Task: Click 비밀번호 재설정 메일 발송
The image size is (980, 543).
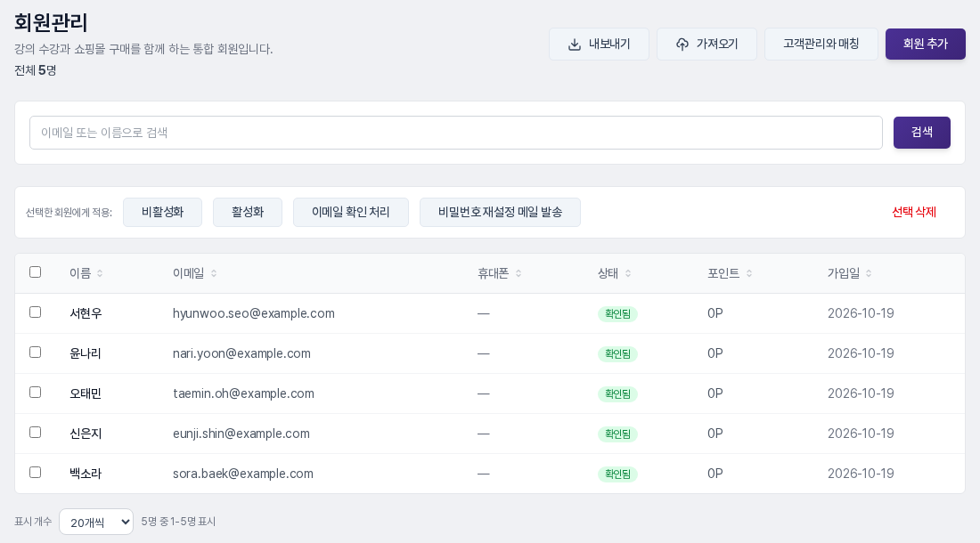Action: [x=500, y=212]
